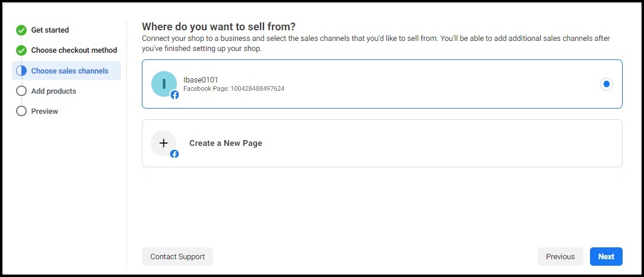Click the half-filled blue progress circle icon

point(21,71)
